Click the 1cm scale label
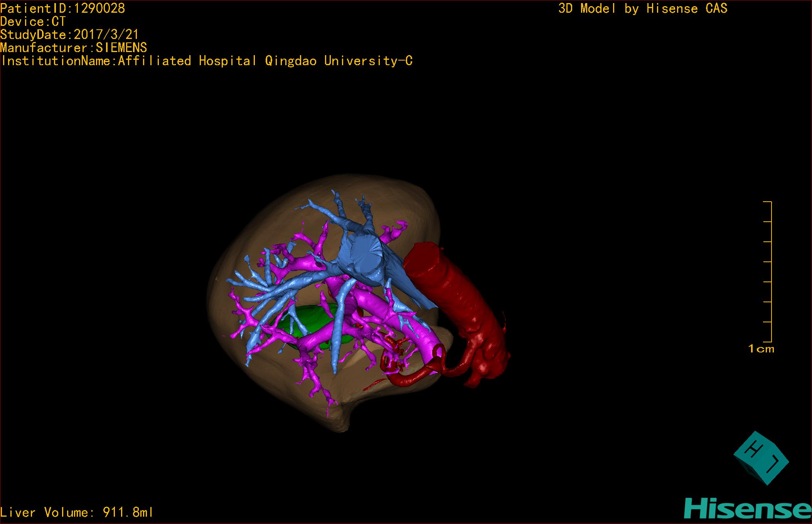The image size is (812, 524). tap(761, 349)
